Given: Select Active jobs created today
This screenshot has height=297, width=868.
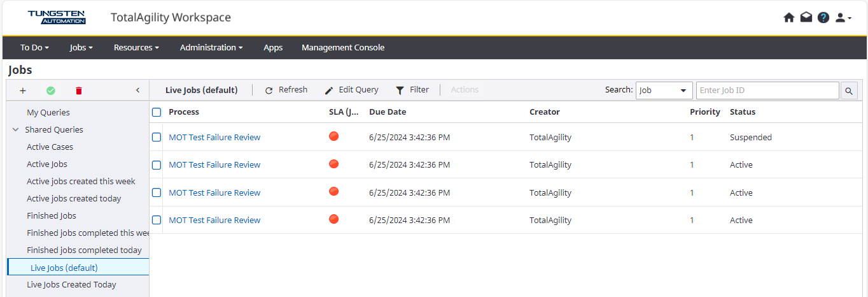Looking at the screenshot, I should coord(74,198).
